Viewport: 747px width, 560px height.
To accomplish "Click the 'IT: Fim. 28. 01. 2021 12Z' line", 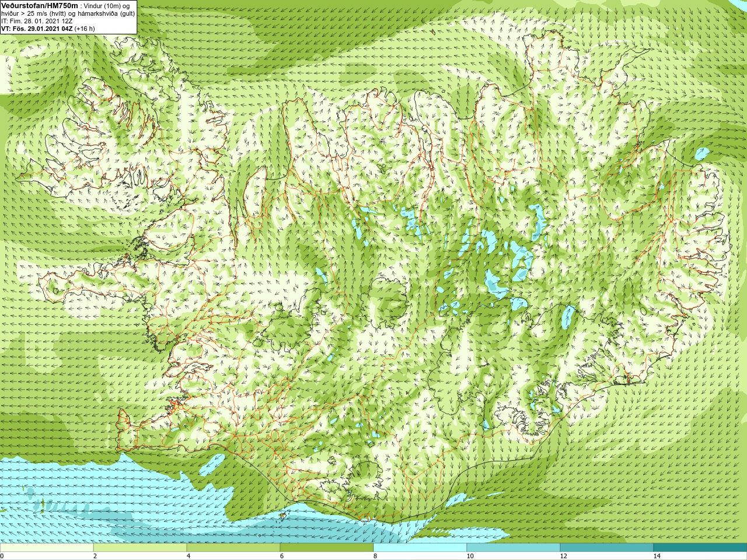I will [37, 21].
